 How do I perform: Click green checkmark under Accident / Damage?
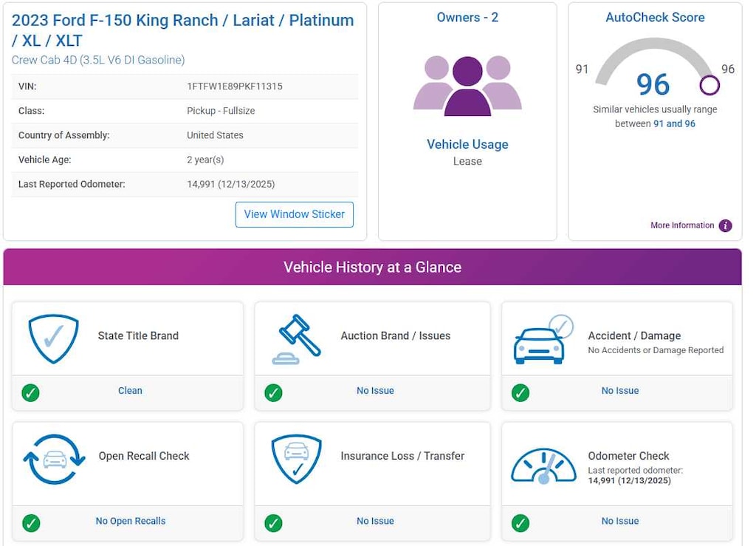[520, 392]
